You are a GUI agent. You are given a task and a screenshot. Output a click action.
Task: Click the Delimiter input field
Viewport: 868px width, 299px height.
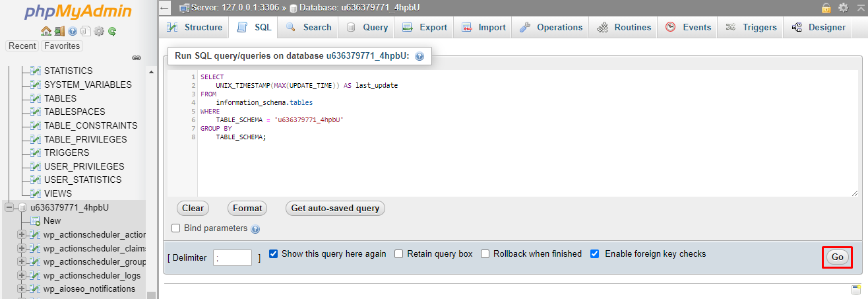[232, 257]
